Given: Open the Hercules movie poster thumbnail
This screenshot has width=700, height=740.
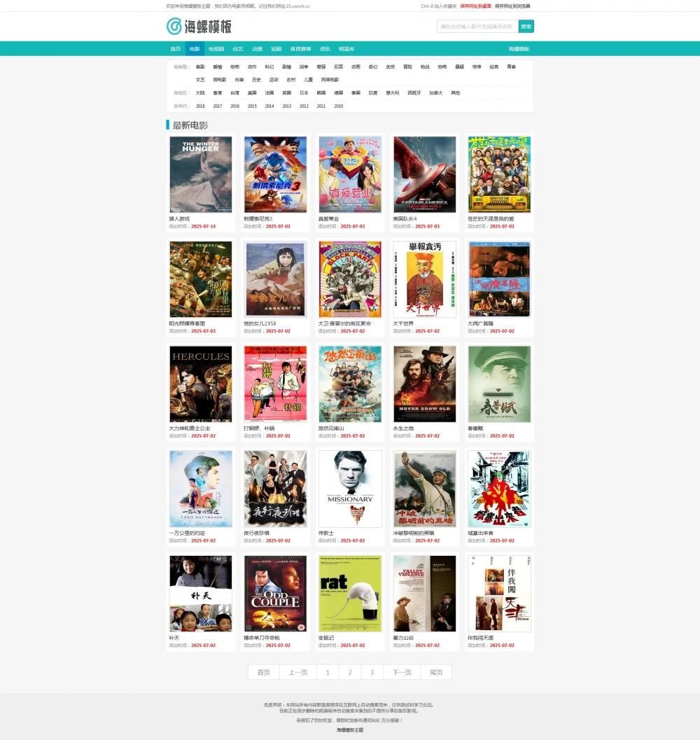Looking at the screenshot, I should point(201,384).
